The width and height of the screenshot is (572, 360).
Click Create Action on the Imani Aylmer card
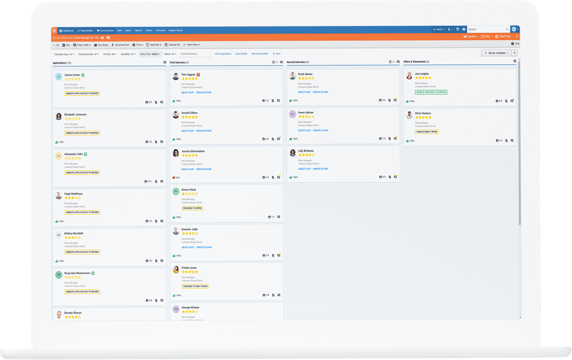tap(320, 130)
